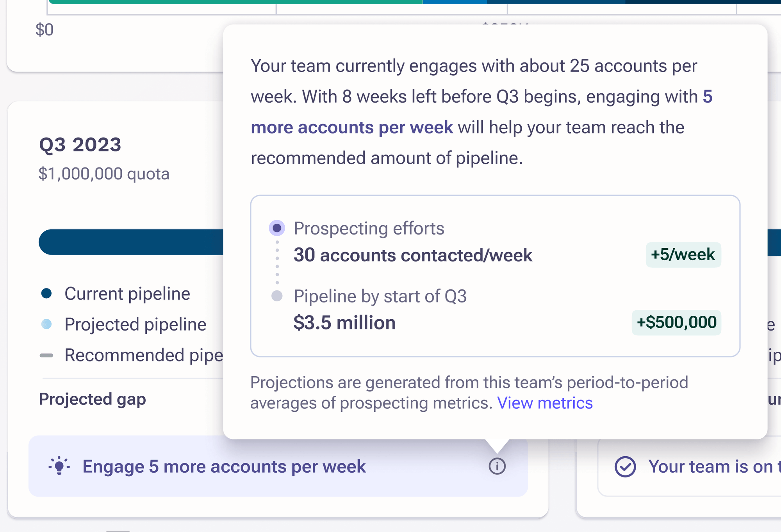Screen dimensions: 781x532
Task: Click the +5/week green badge
Action: pyautogui.click(x=683, y=255)
